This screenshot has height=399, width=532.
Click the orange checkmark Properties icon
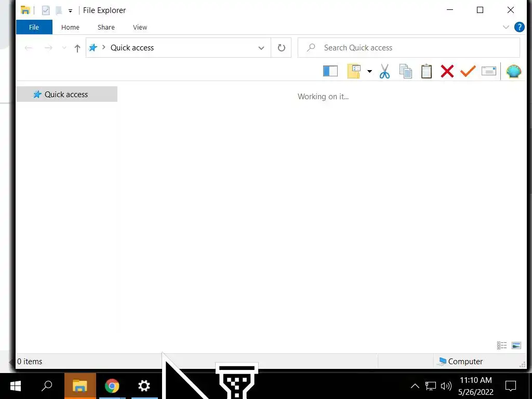(468, 71)
